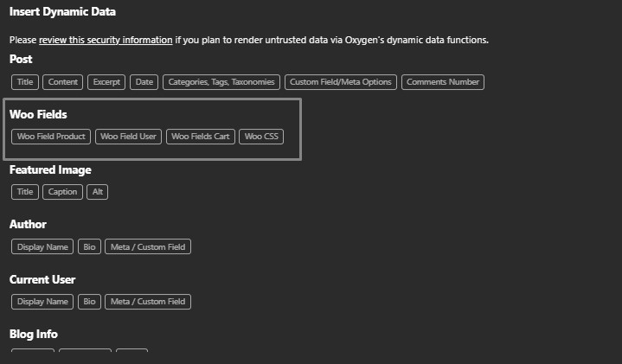
Task: Click the Post Date button
Action: tap(144, 82)
